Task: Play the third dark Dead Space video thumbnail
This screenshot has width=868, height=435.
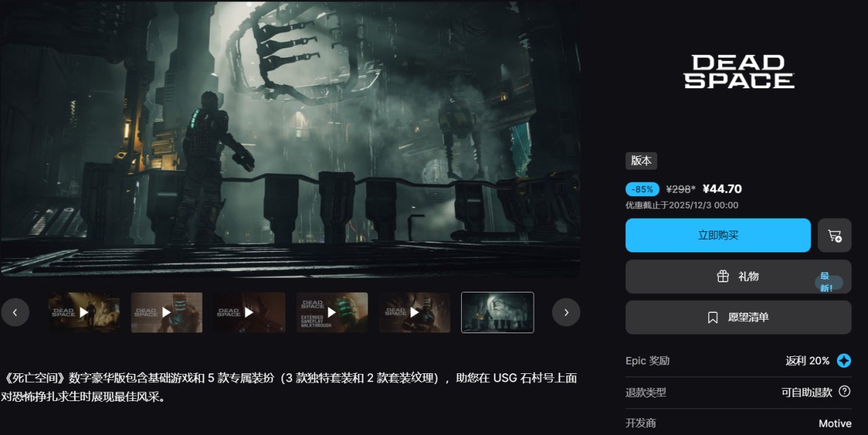Action: click(x=250, y=313)
